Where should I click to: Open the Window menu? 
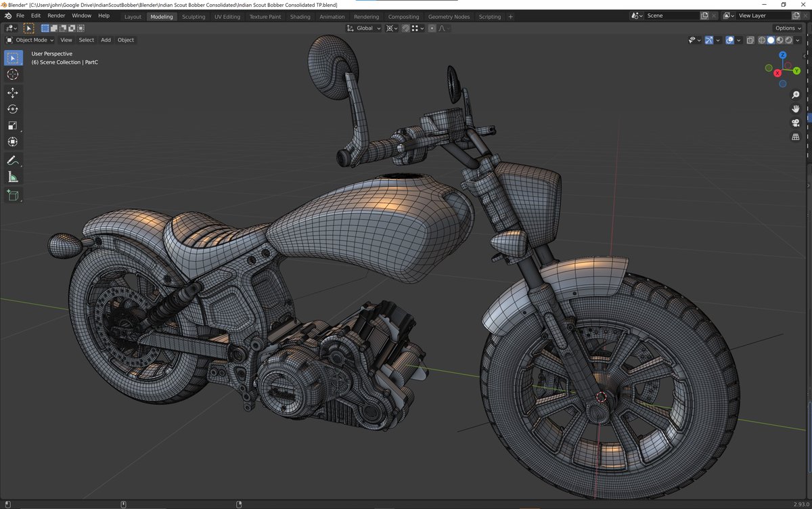tap(81, 16)
